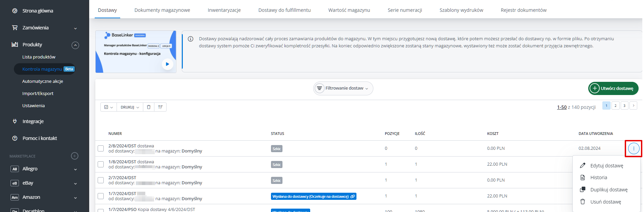Switch to the Inwentaryzacje tab

224,10
